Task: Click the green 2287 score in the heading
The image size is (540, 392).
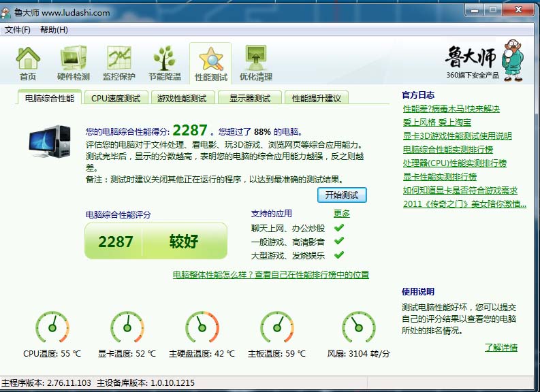Action: pos(190,131)
